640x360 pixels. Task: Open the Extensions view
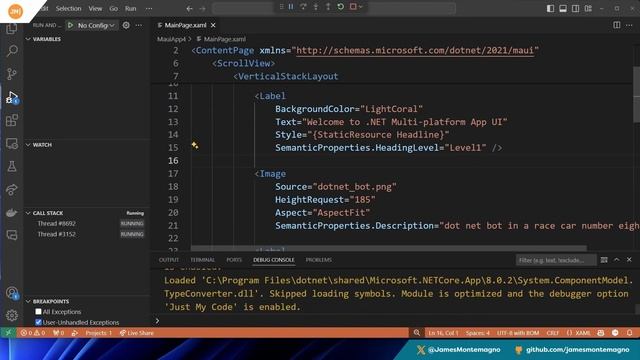pyautogui.click(x=12, y=120)
